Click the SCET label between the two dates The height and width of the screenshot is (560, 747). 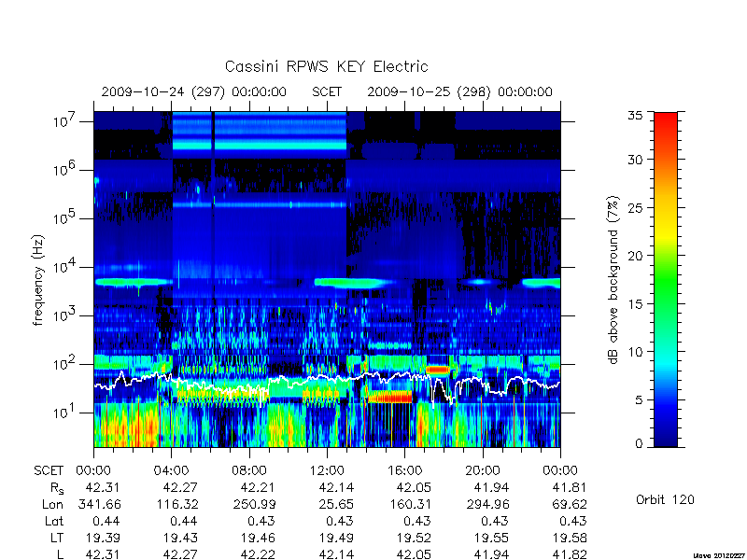coord(327,91)
